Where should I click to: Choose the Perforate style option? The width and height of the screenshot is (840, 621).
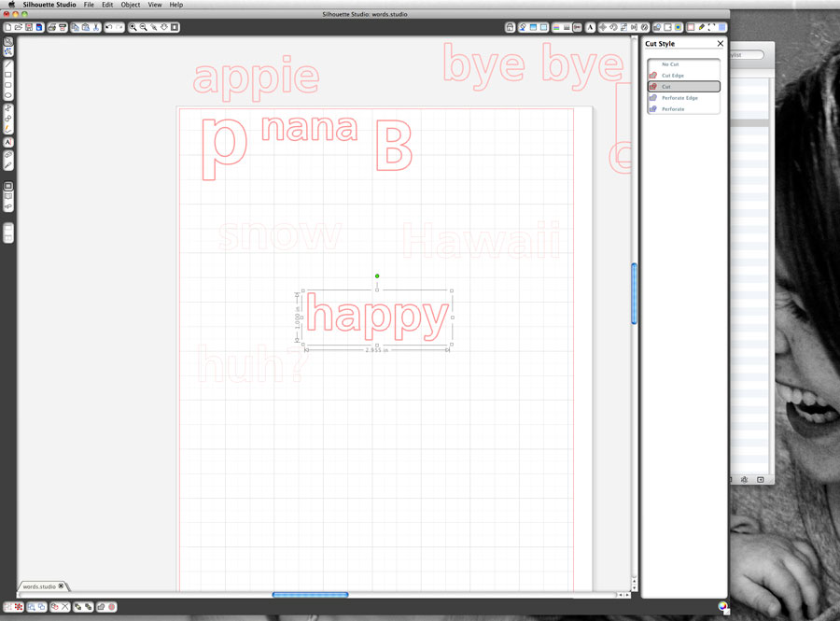pyautogui.click(x=683, y=109)
